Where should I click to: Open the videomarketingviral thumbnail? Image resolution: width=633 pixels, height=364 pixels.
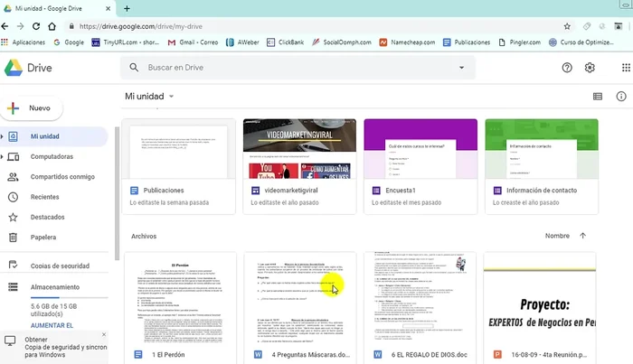coord(299,149)
